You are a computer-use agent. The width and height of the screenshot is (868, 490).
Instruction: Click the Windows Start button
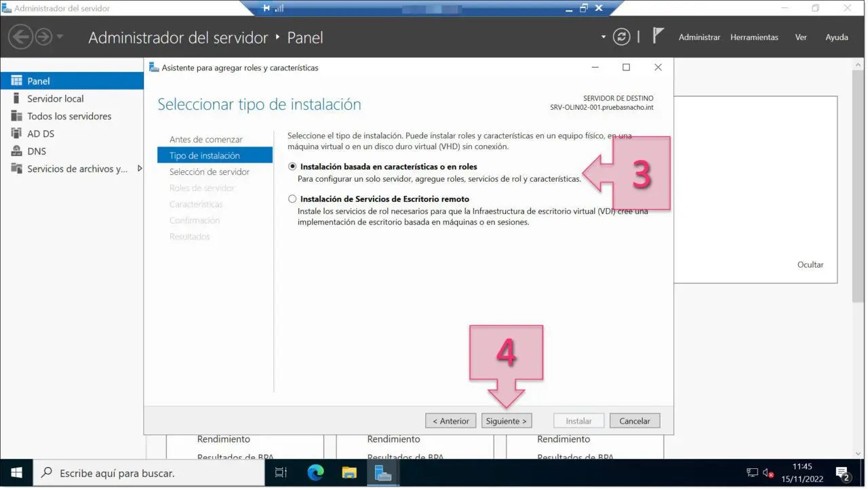[x=16, y=473]
